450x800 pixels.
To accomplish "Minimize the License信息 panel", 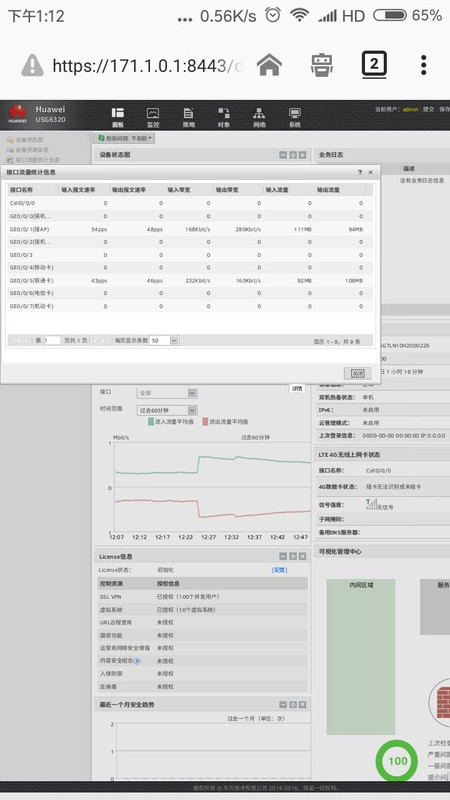I will click(283, 557).
